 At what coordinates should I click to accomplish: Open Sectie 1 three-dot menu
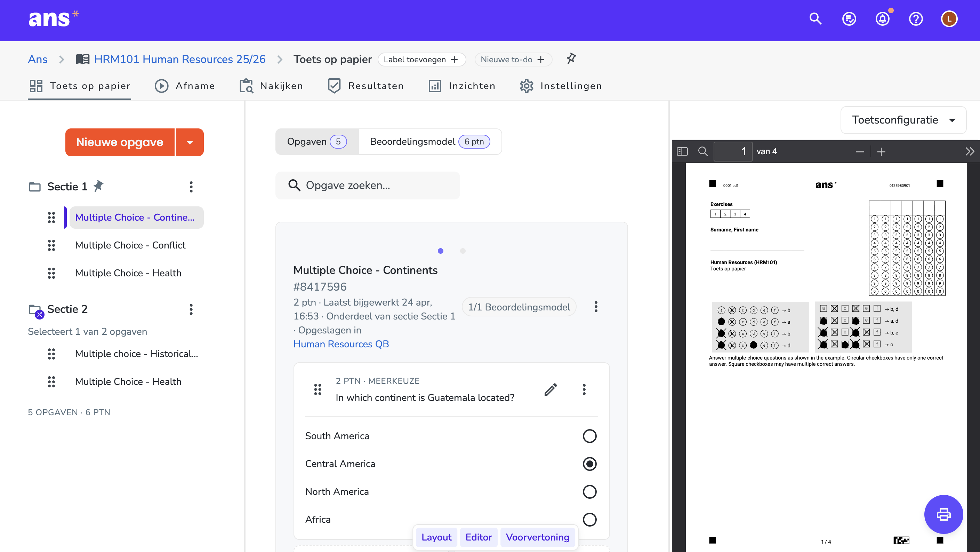[x=191, y=187]
